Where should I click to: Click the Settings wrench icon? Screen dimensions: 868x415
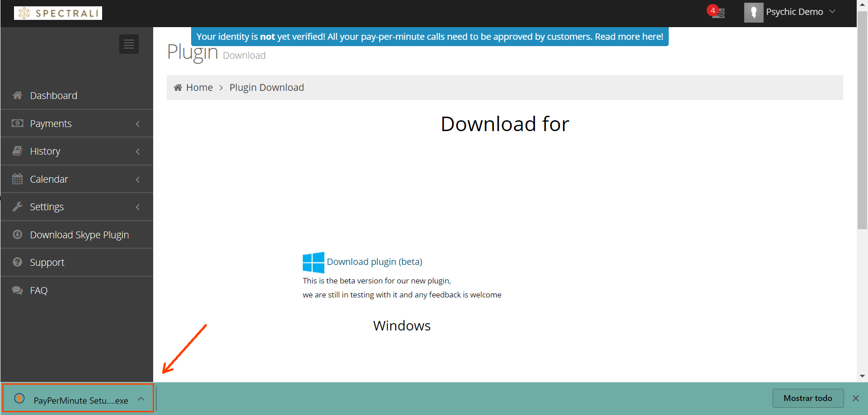tap(18, 207)
